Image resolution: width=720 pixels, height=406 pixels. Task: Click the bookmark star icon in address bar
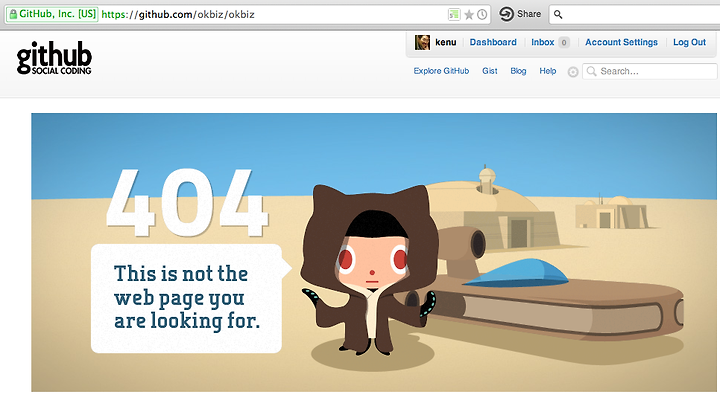[469, 15]
